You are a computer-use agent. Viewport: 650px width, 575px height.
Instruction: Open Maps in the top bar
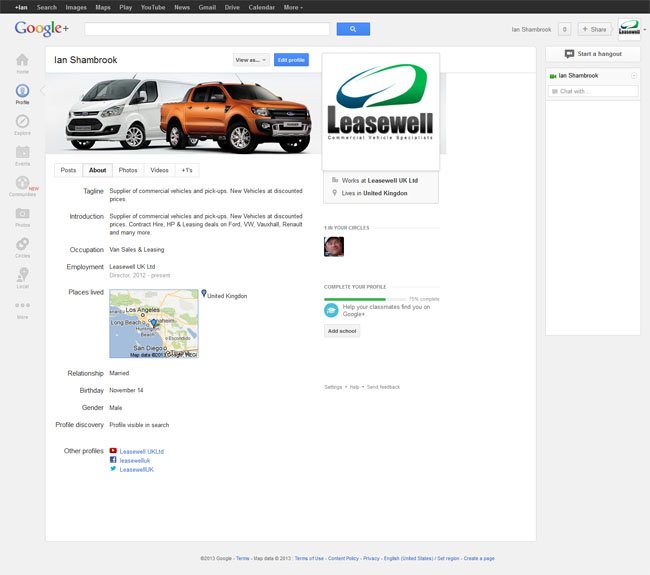coord(103,7)
